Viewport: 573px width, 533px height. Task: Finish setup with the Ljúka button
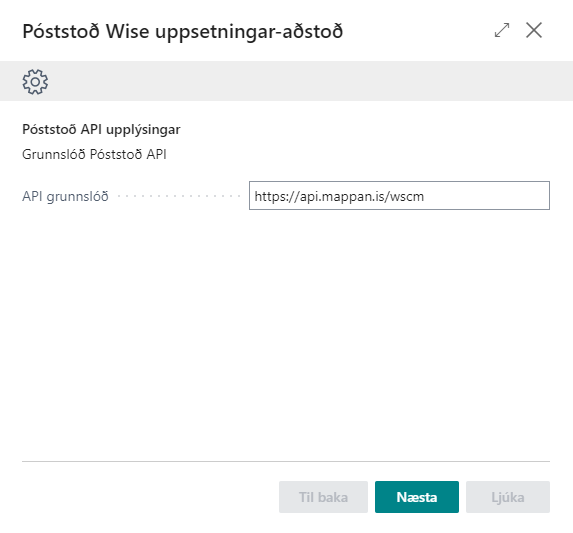click(508, 497)
